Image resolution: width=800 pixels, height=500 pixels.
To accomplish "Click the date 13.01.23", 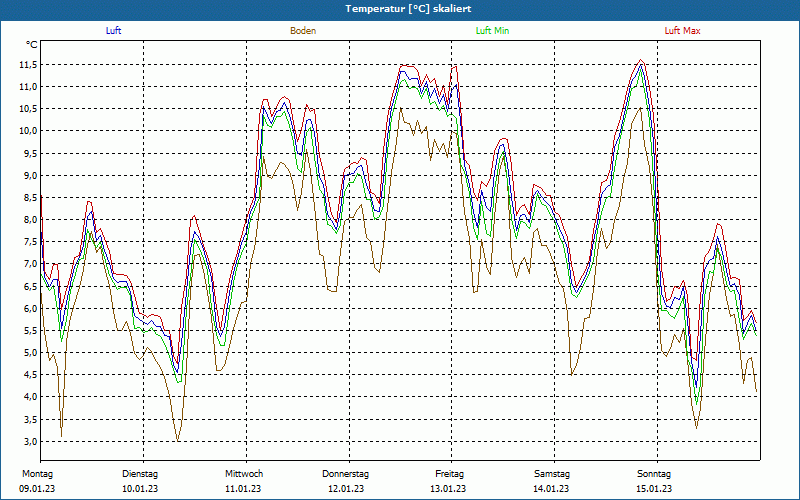I will click(448, 489).
